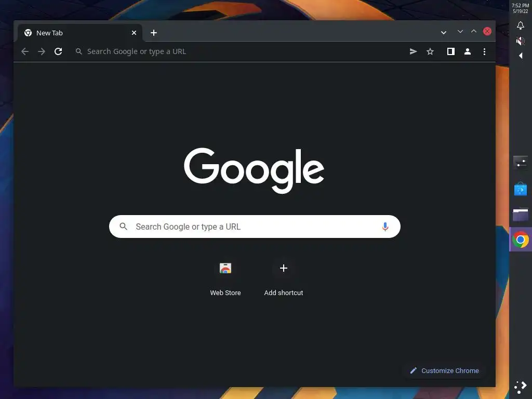Open the tab search dropdown arrow

point(444,33)
